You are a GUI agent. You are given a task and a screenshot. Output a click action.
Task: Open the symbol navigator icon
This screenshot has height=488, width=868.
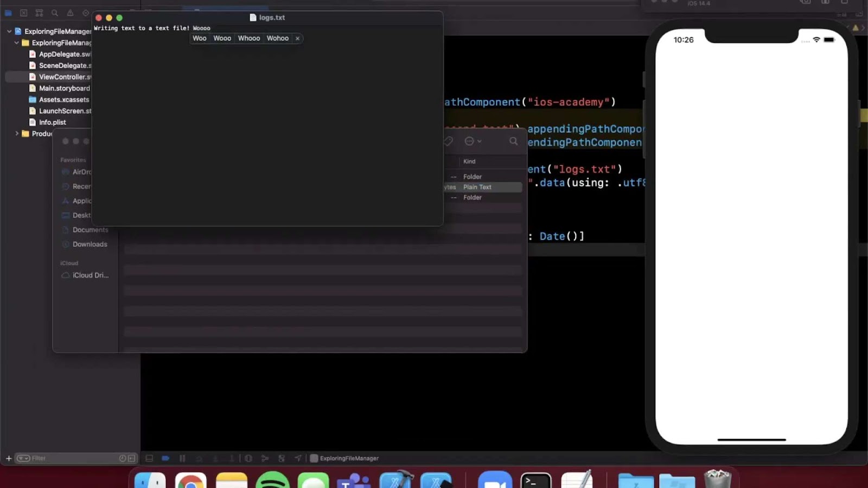39,12
